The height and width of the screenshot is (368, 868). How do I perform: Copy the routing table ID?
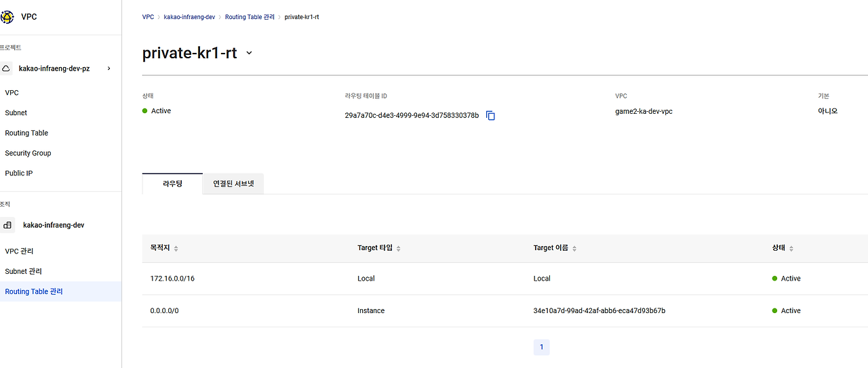490,116
